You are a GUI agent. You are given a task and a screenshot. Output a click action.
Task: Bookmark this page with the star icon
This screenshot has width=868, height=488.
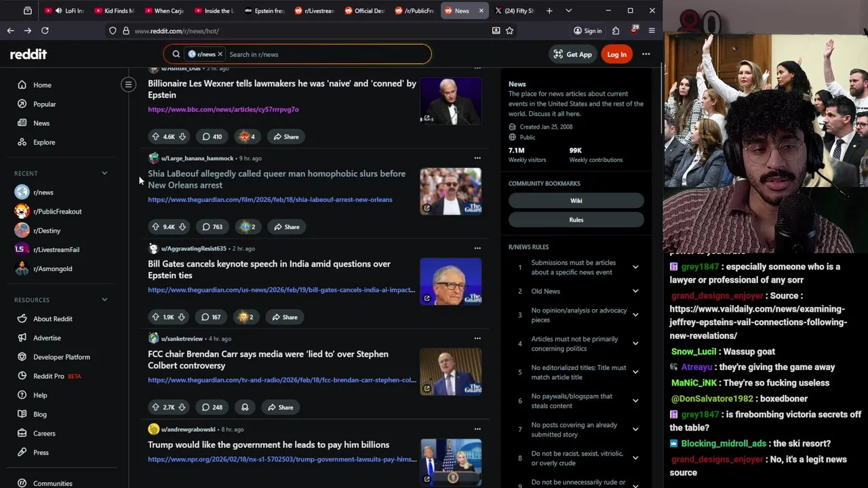click(x=509, y=30)
